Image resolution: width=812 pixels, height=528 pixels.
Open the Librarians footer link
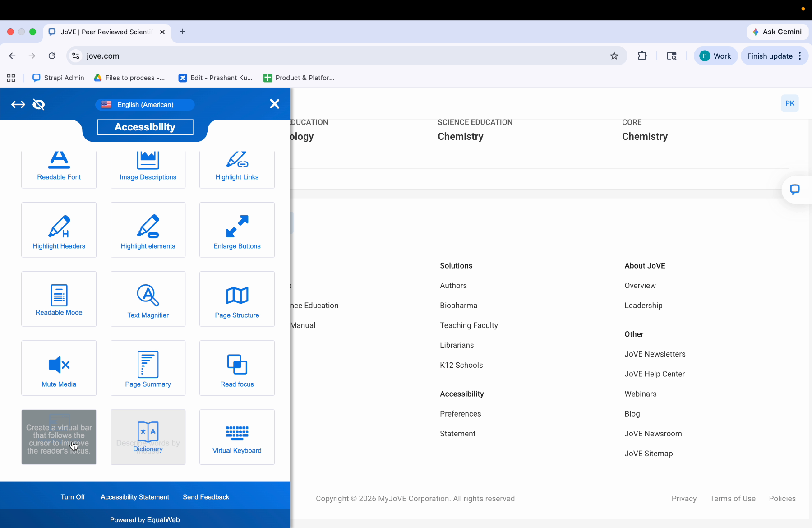tap(457, 345)
